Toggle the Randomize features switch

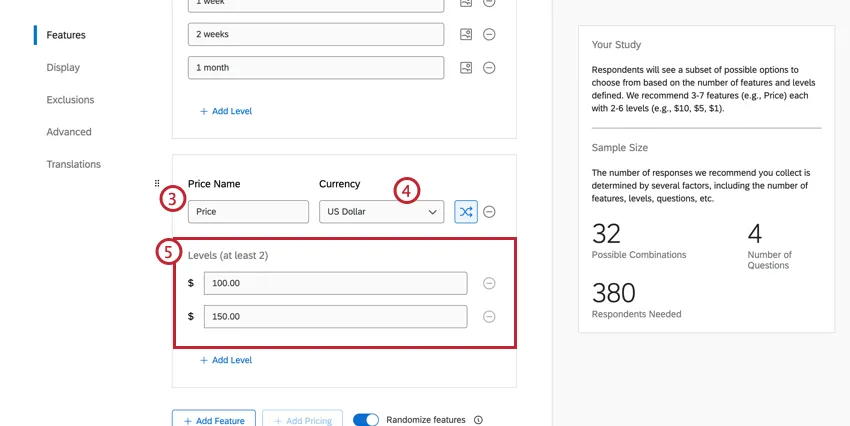(366, 420)
